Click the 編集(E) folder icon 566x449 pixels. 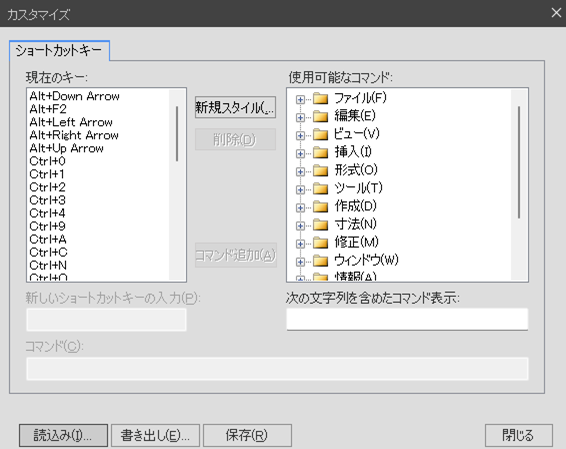320,116
